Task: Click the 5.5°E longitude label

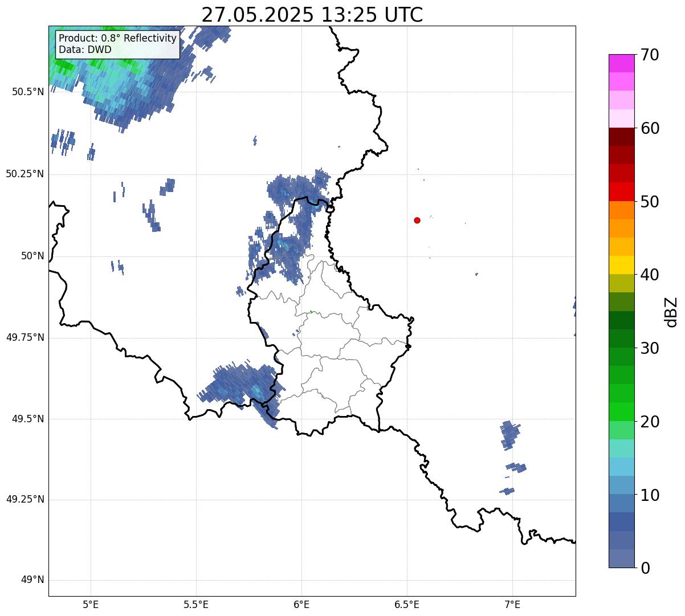Action: click(x=196, y=605)
